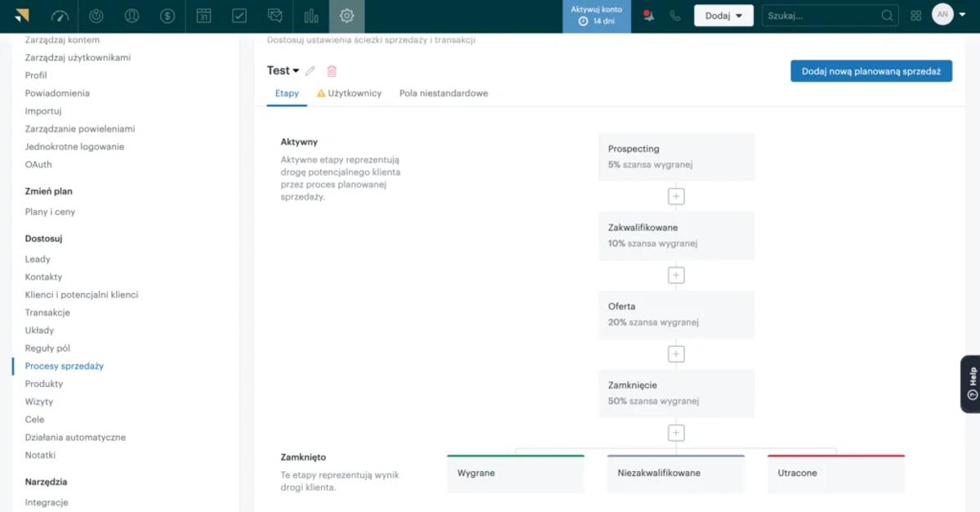Open the Dodaj dropdown button

tap(724, 16)
